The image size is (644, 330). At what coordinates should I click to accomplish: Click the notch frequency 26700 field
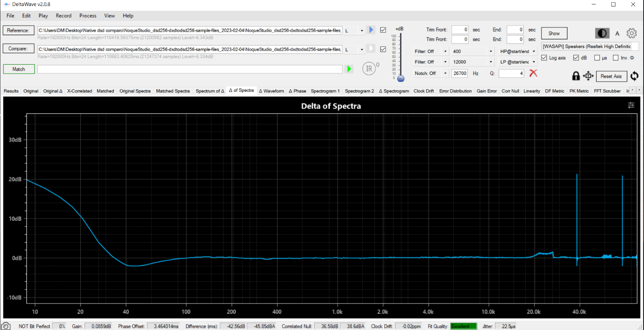pos(460,73)
